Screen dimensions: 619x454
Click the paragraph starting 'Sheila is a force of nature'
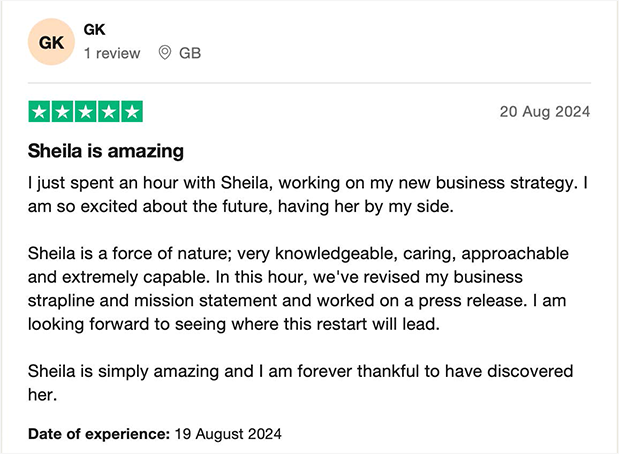click(298, 289)
